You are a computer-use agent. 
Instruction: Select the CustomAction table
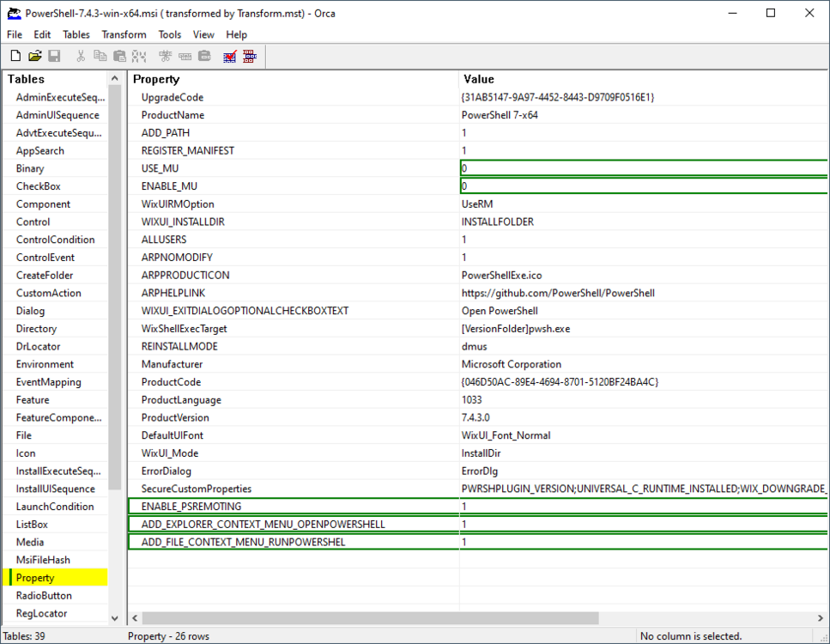pos(49,293)
